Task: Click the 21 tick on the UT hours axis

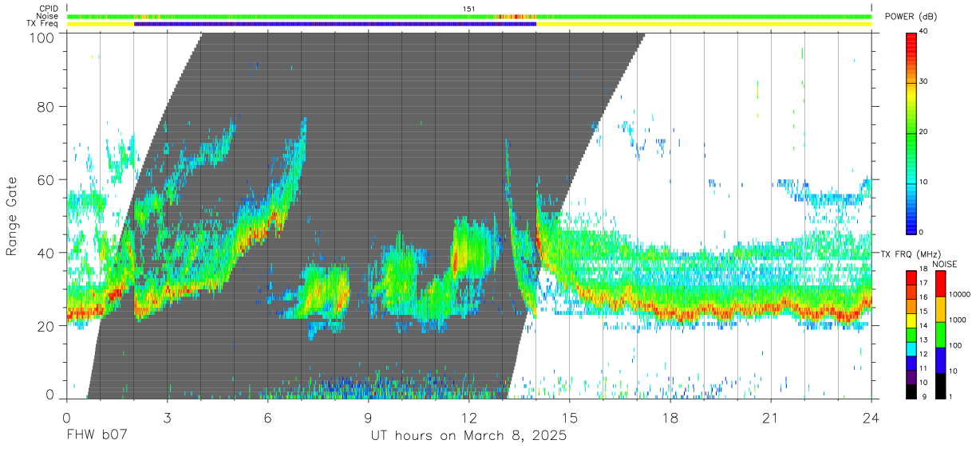Action: pyautogui.click(x=771, y=417)
